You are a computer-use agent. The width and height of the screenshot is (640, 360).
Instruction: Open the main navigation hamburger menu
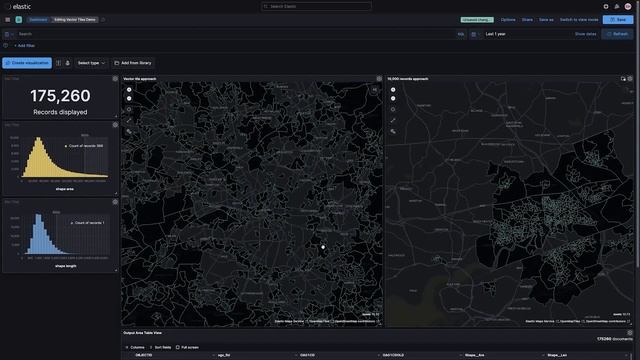(7, 20)
